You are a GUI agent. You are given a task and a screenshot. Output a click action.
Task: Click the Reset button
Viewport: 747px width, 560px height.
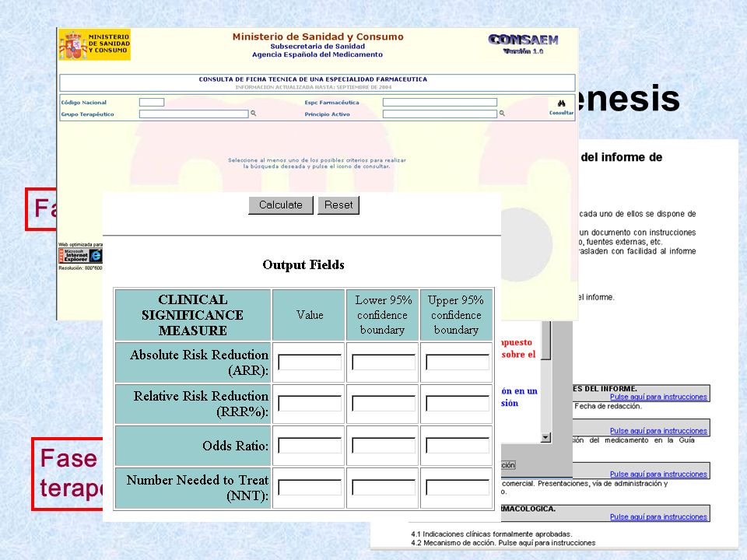click(338, 205)
